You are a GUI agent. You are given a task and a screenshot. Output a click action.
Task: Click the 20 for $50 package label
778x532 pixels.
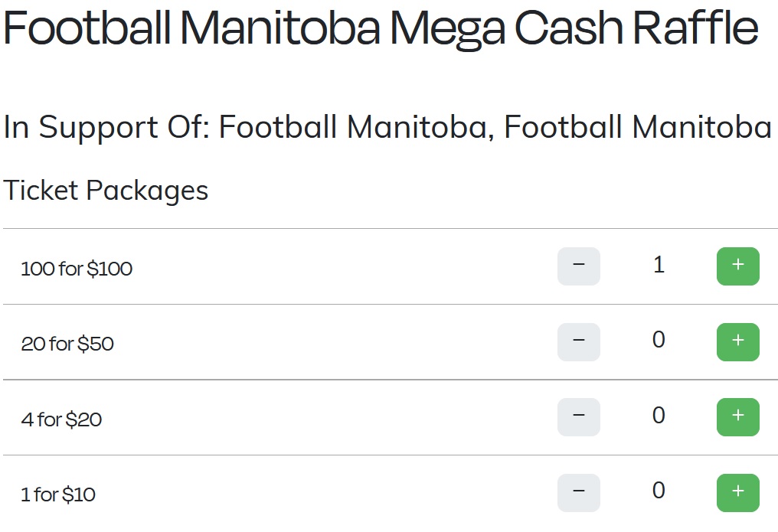pos(67,344)
